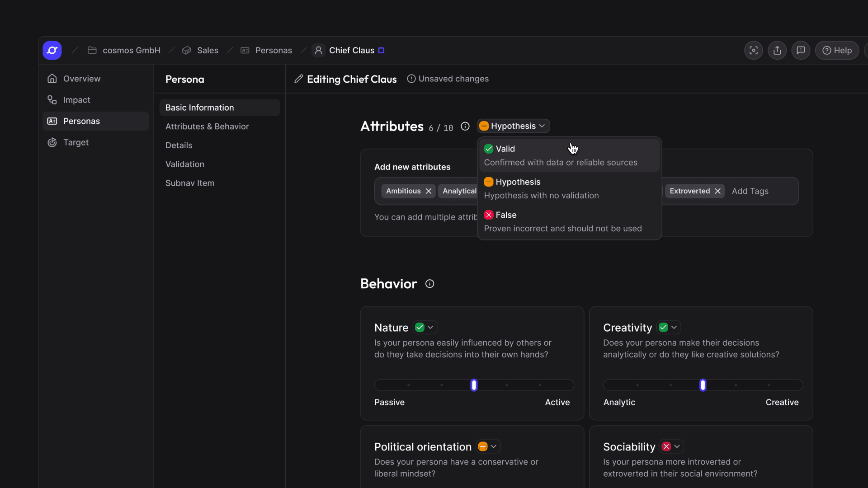Open the Sociability status dropdown

(671, 446)
